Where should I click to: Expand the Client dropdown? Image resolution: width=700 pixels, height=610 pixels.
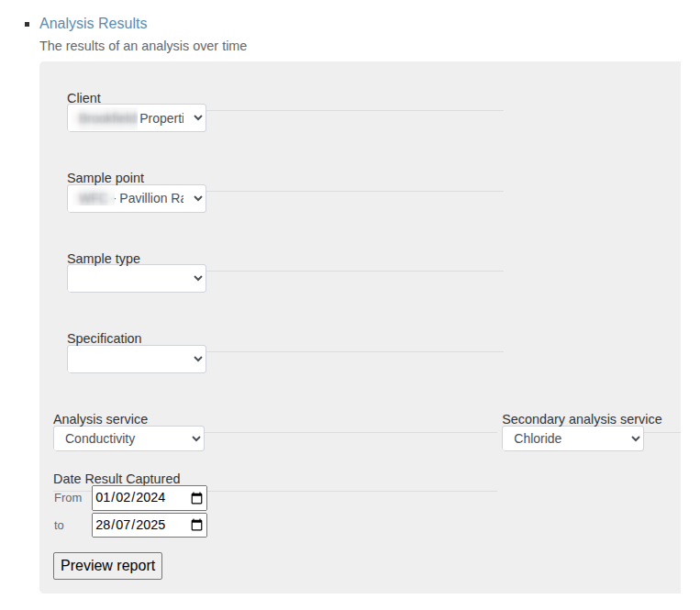136,118
